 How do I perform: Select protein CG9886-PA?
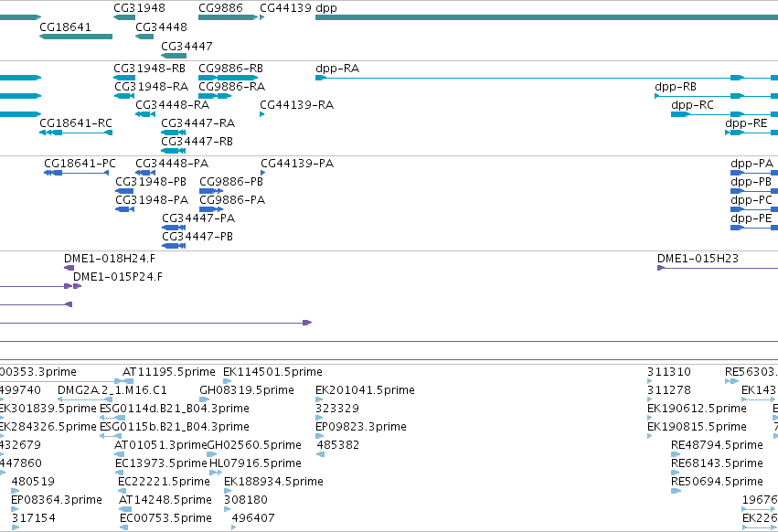click(x=232, y=200)
